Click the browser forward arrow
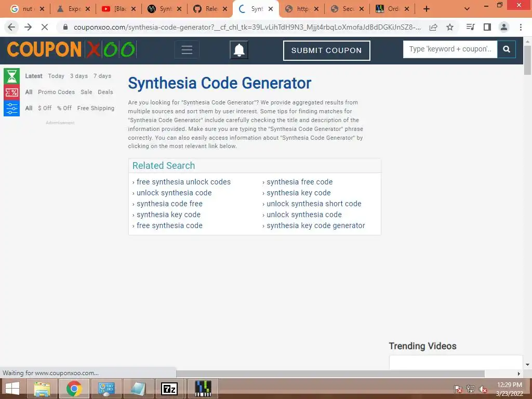 (28, 27)
